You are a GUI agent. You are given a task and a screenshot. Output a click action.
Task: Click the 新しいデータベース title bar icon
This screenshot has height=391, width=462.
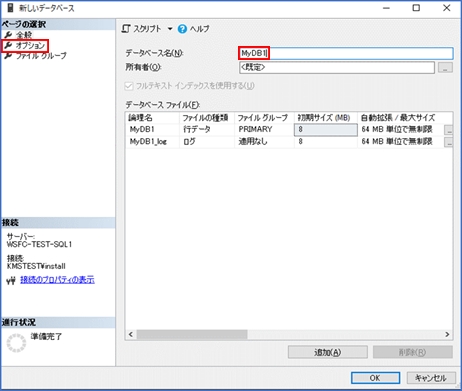10,8
